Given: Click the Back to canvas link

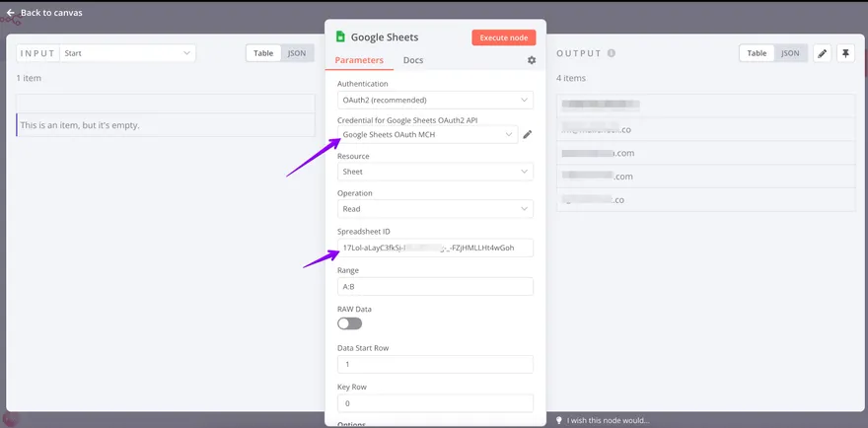Looking at the screenshot, I should click(x=51, y=12).
